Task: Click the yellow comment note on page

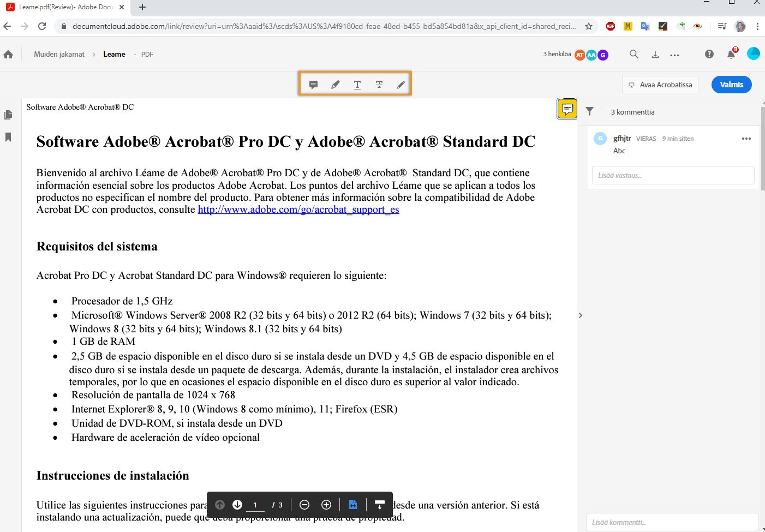Action: pos(567,109)
